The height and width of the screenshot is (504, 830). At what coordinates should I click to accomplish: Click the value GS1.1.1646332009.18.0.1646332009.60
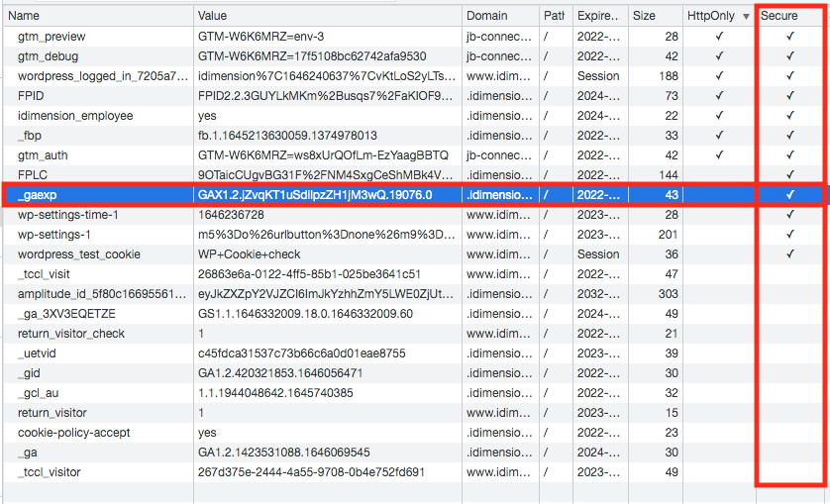[305, 314]
